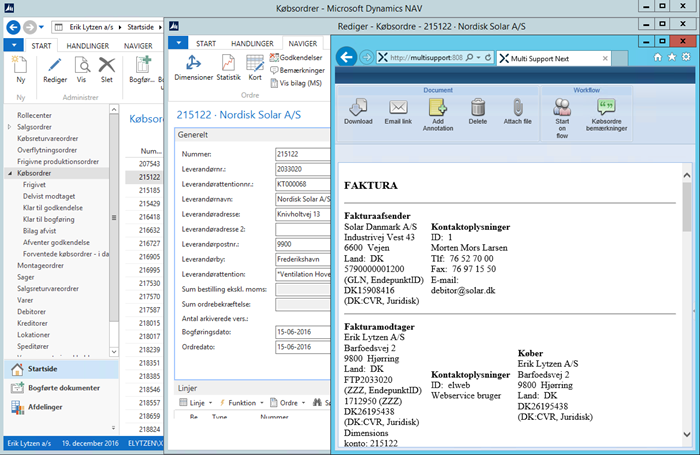Switch to HANDLINGER tab in purchase order window
Screen dimensions: 700x455
(252, 44)
